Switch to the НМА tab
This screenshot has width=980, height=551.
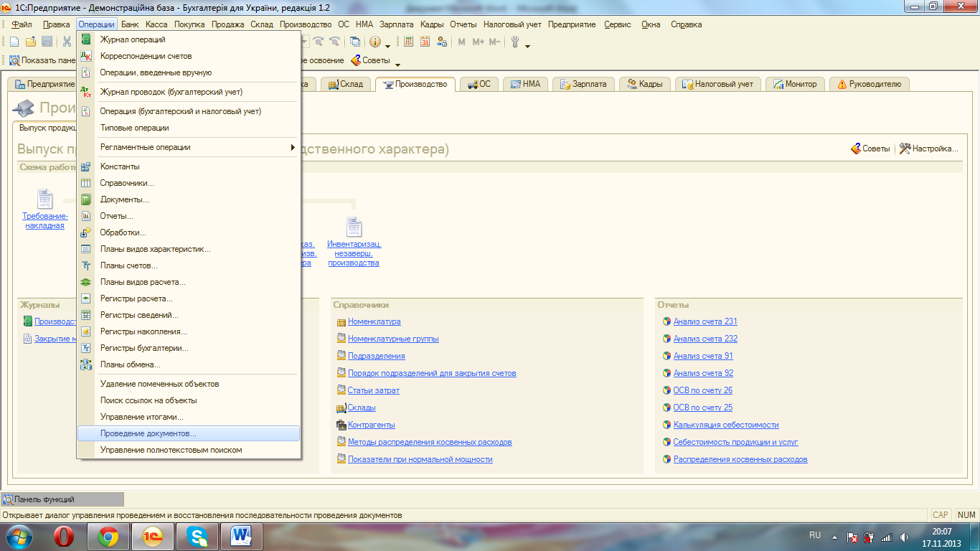point(525,84)
